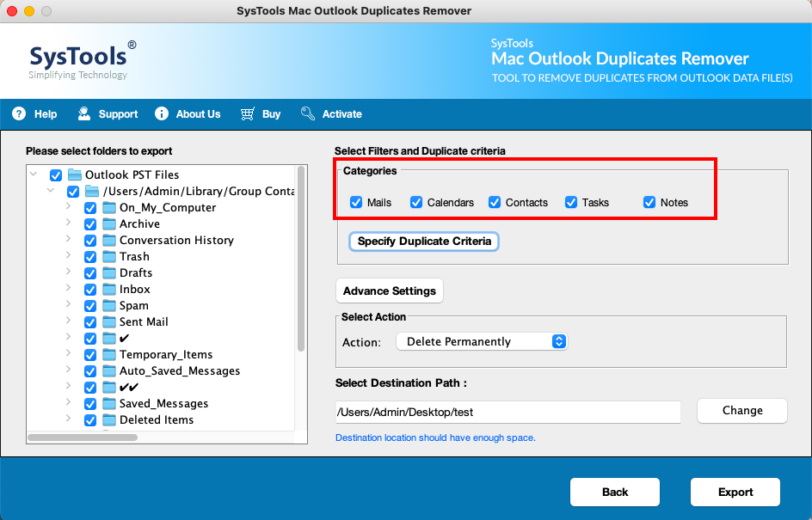This screenshot has width=812, height=520.
Task: Click the folder tree vertical scrollbar
Action: [x=301, y=259]
